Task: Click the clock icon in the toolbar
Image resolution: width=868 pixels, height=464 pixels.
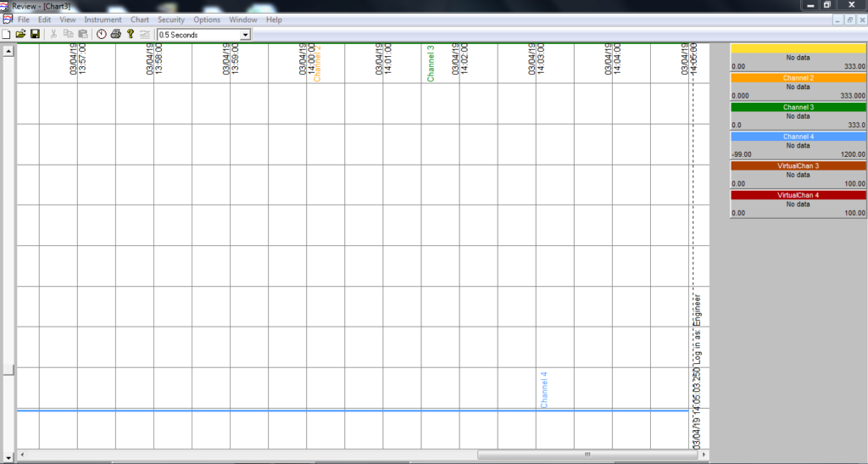Action: click(102, 34)
